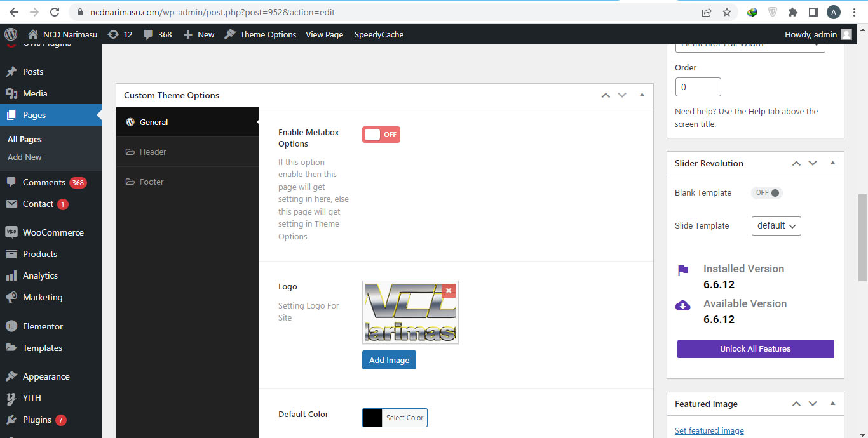Move Custom Theme Options panel down
Image resolution: width=868 pixels, height=438 pixels.
click(x=622, y=95)
